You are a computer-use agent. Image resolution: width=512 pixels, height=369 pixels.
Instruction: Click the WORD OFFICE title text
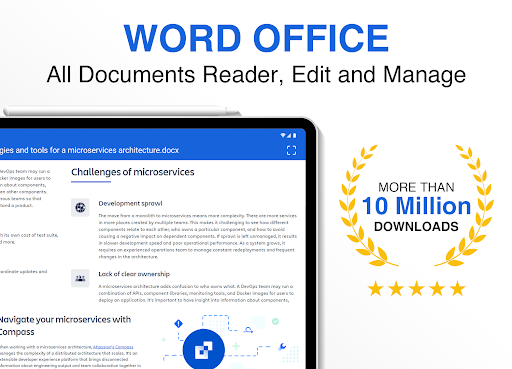(256, 38)
